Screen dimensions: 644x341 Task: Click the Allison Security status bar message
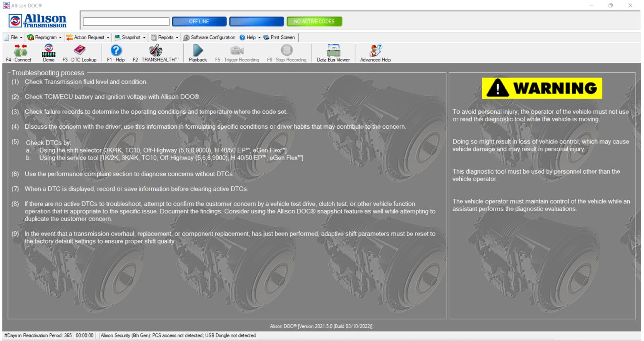pos(178,336)
